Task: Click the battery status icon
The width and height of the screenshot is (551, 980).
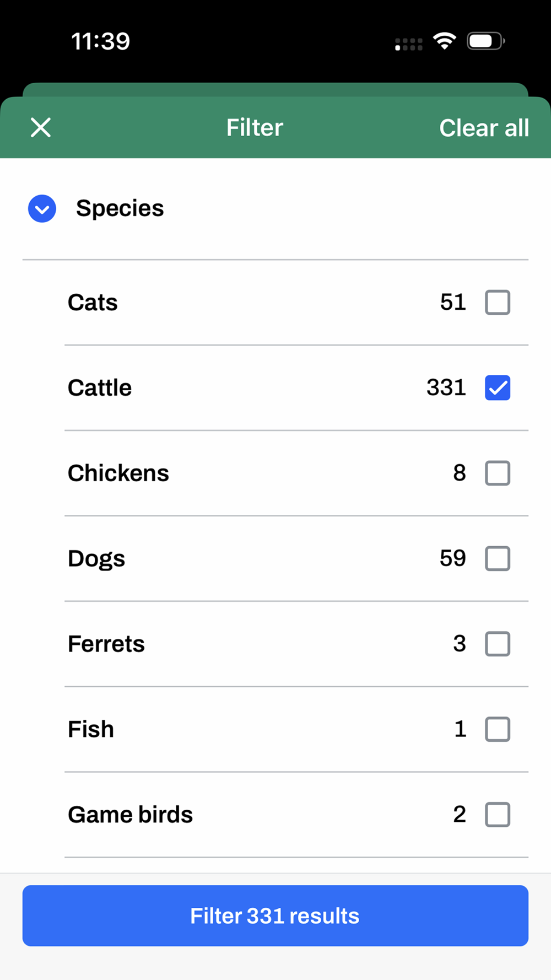Action: tap(485, 41)
